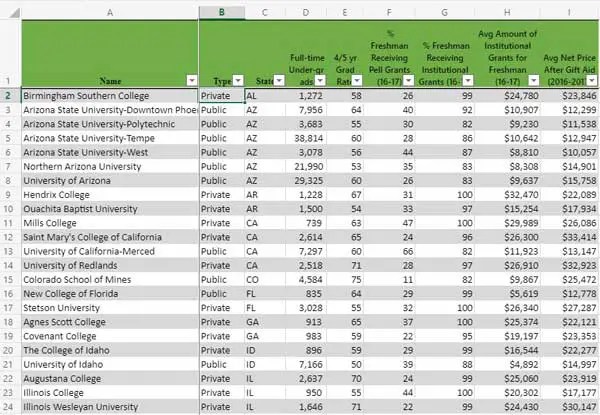The height and width of the screenshot is (415, 600).
Task: Click net price $30,147
Action: pos(570,407)
